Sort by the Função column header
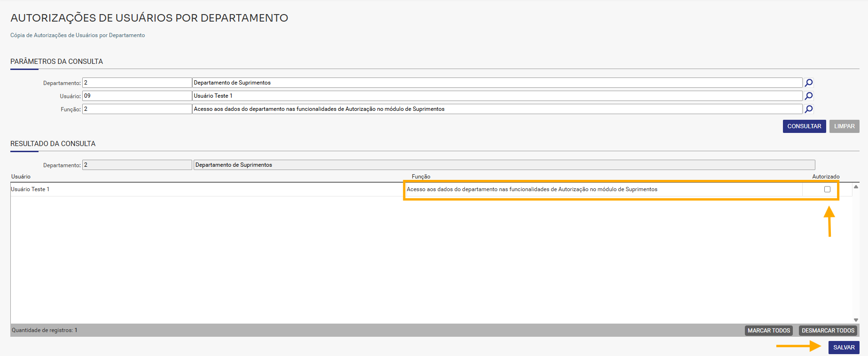 421,177
